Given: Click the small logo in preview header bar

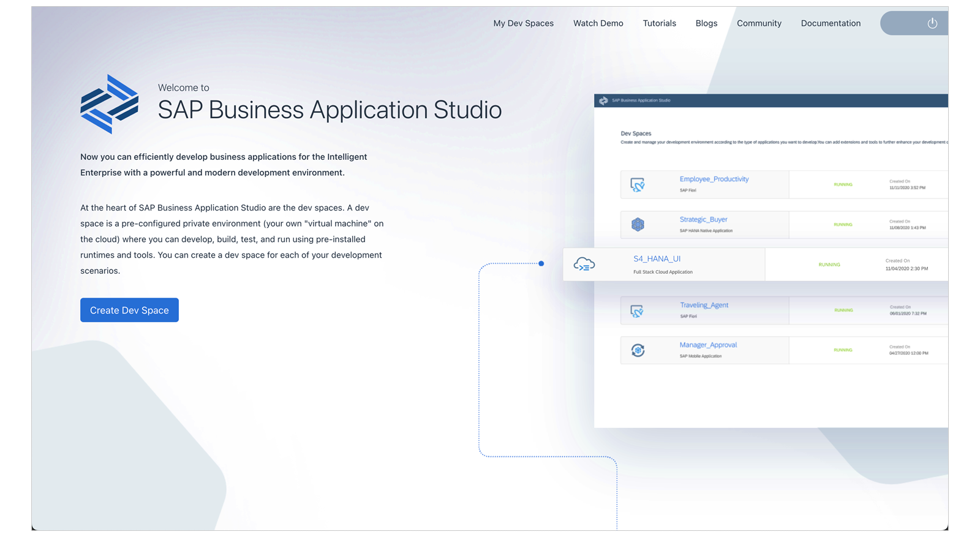Looking at the screenshot, I should coord(603,100).
